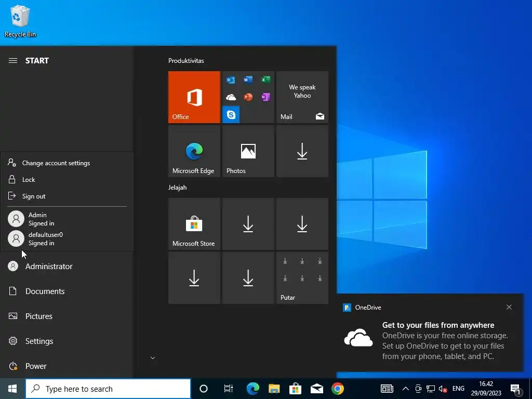The height and width of the screenshot is (399, 532).
Task: Click the taskbar search box
Action: (108, 389)
